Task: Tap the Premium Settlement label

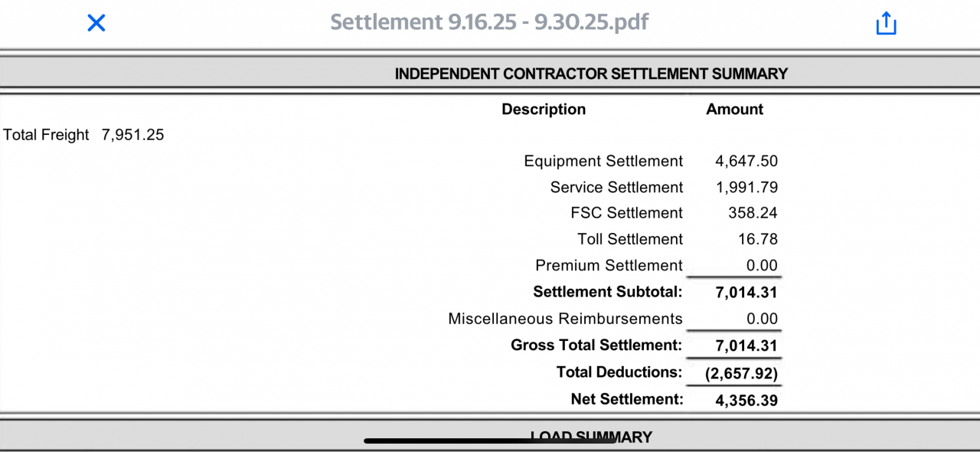Action: pos(609,266)
